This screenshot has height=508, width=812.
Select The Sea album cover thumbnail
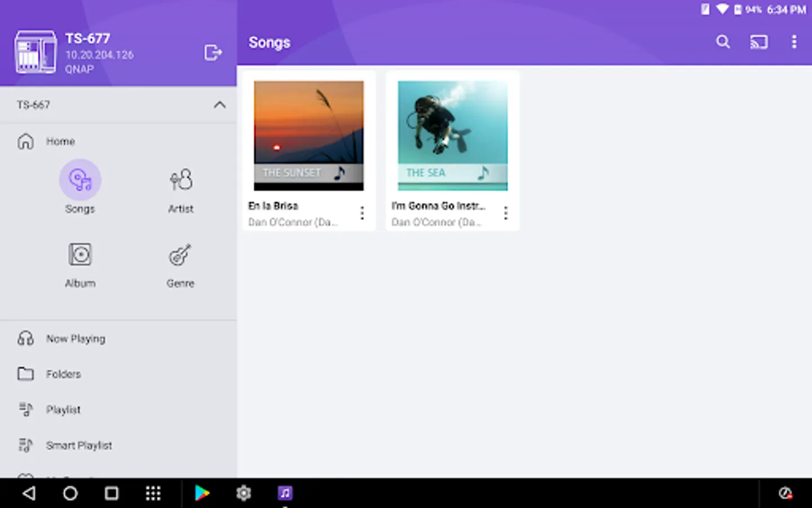(452, 135)
